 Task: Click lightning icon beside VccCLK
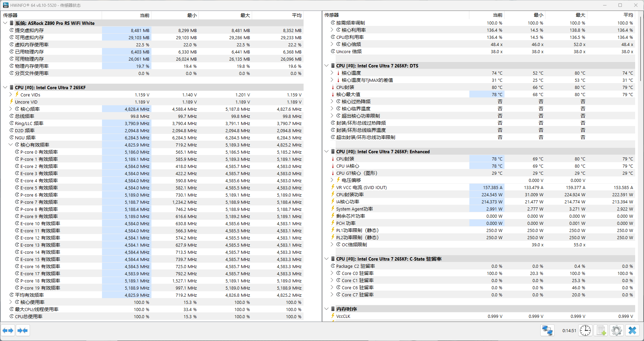pos(333,316)
